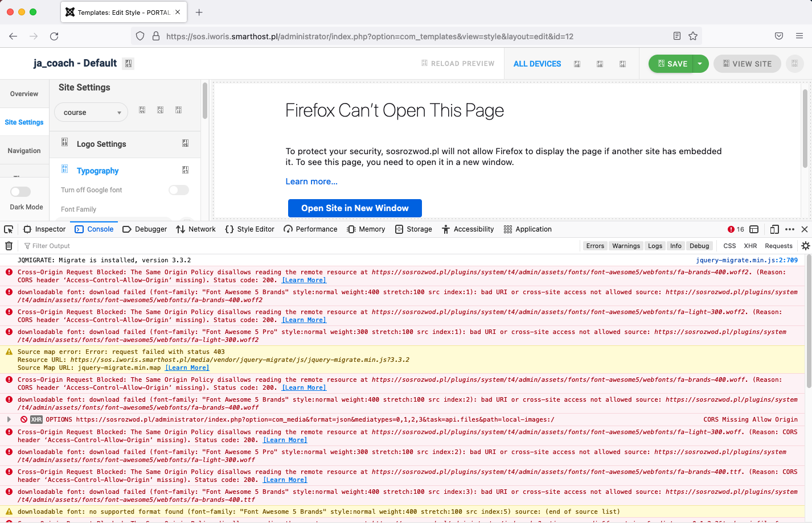Viewport: 812px width, 524px height.
Task: Open a new browser tab
Action: pos(199,12)
